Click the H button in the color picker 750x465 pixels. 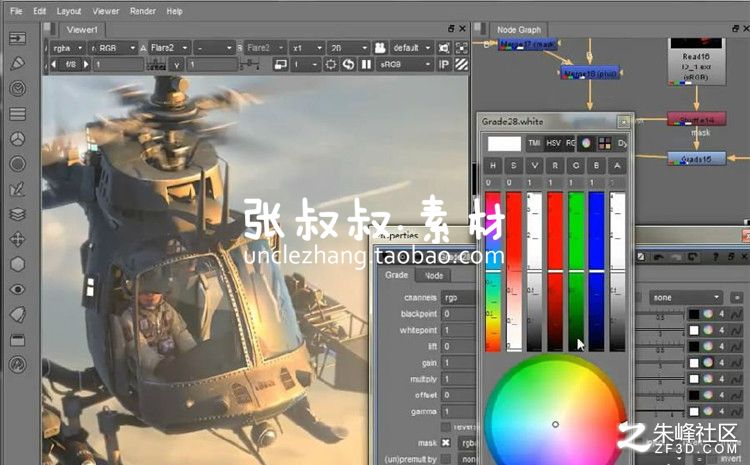493,166
